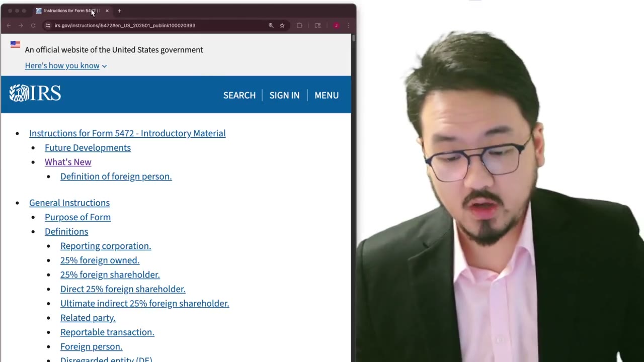Click SIGN IN on IRS header
This screenshot has height=362, width=644.
(x=284, y=95)
